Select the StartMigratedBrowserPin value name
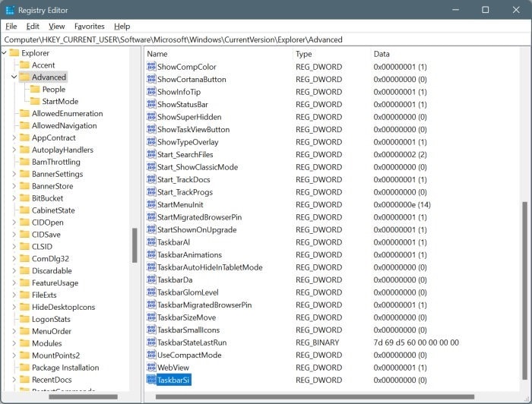Image resolution: width=532 pixels, height=404 pixels. pyautogui.click(x=199, y=217)
